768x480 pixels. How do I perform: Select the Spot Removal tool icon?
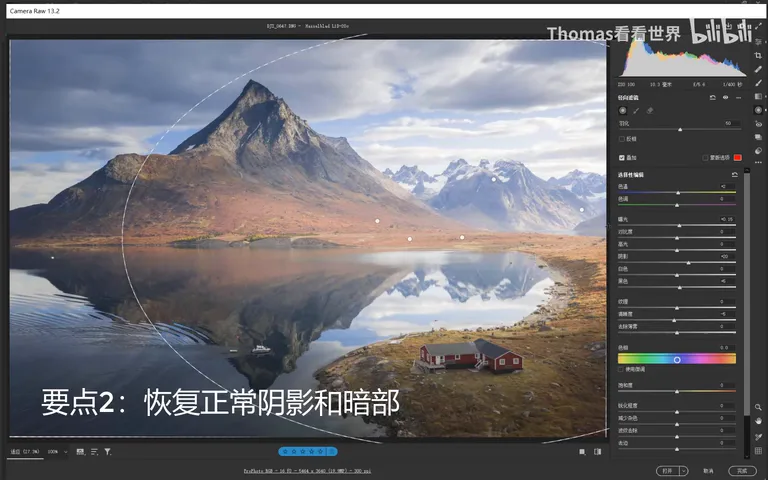pyautogui.click(x=758, y=69)
